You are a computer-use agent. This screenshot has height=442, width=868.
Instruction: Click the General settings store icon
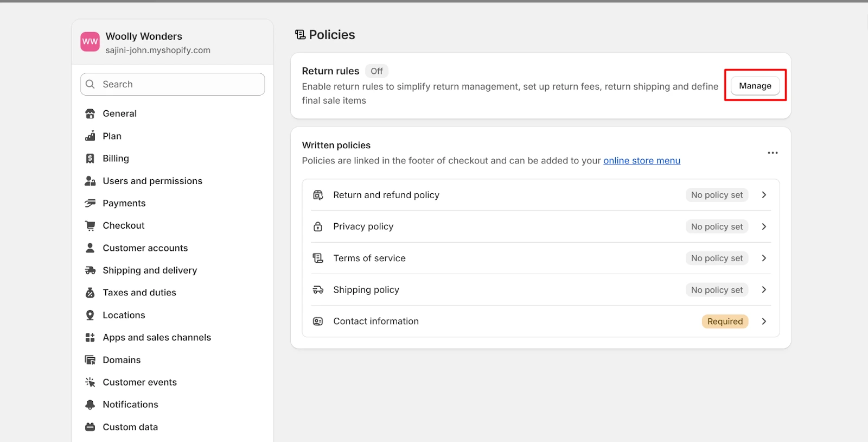coord(90,113)
